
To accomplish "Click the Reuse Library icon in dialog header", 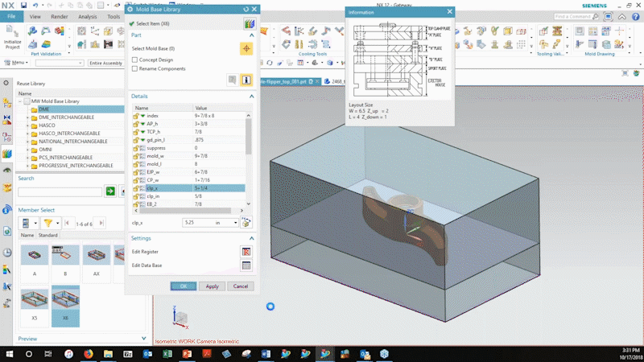I will pos(250,24).
